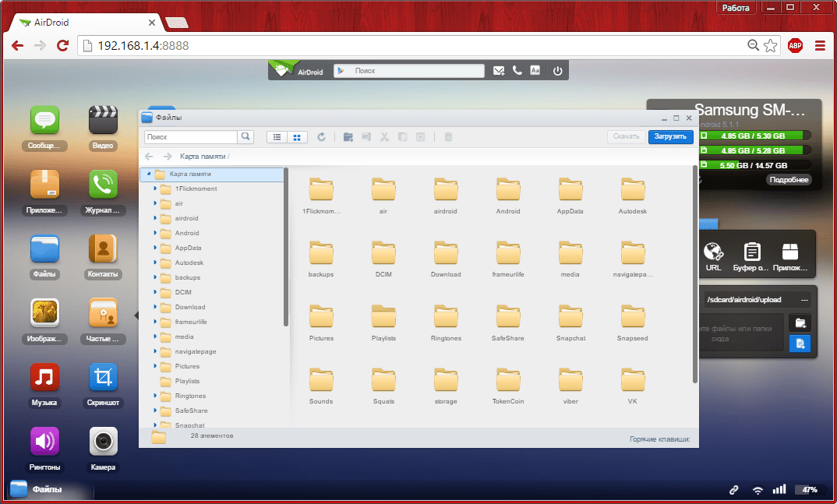The image size is (837, 504).
Task: Switch to grid view mode
Action: [297, 137]
